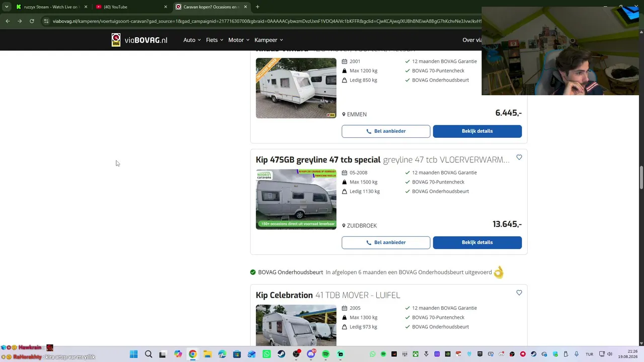Click the Ledig 973 kg text

(363, 327)
